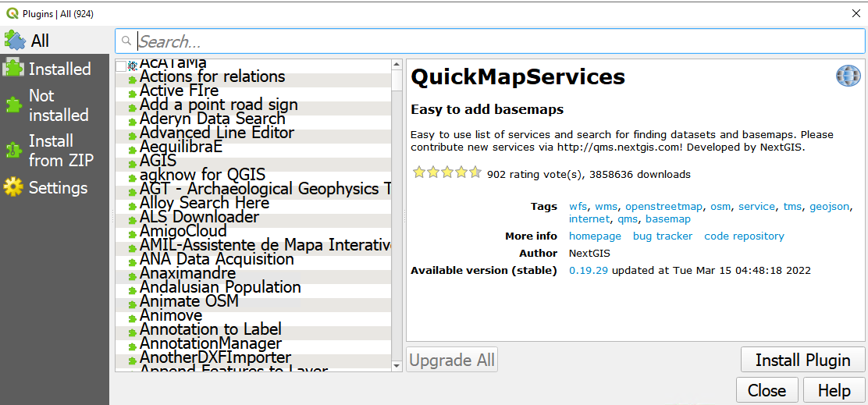This screenshot has width=868, height=405.
Task: Open the plugin Settings tab
Action: 55,187
